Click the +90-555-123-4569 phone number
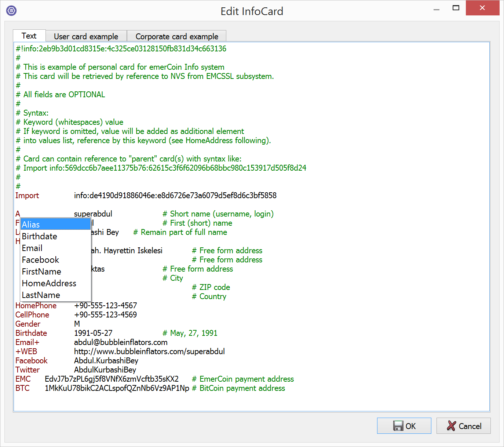504x447 pixels. coord(106,315)
